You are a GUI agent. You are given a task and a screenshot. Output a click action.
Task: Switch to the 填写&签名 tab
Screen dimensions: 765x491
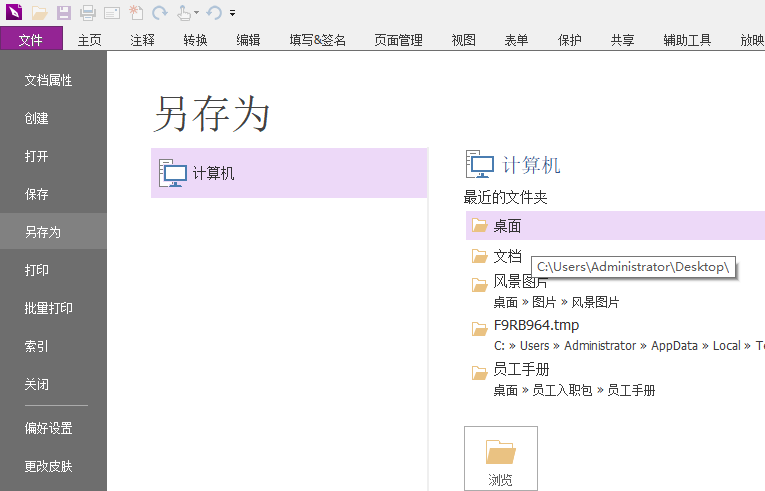pos(318,40)
